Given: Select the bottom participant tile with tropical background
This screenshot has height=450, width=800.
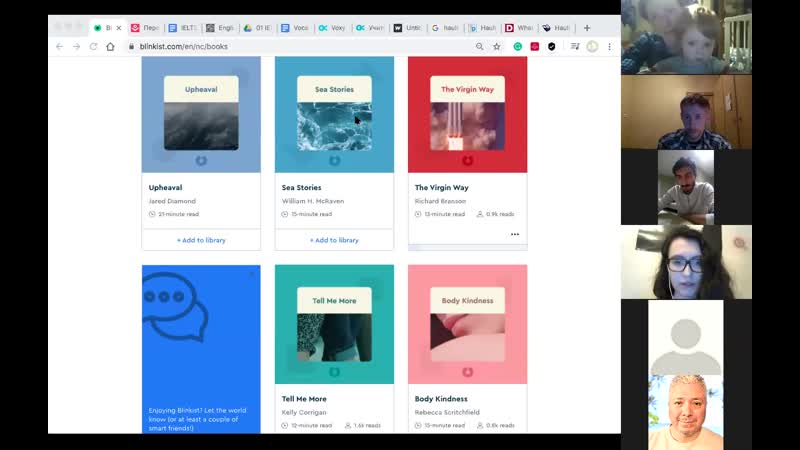Looking at the screenshot, I should (x=686, y=412).
